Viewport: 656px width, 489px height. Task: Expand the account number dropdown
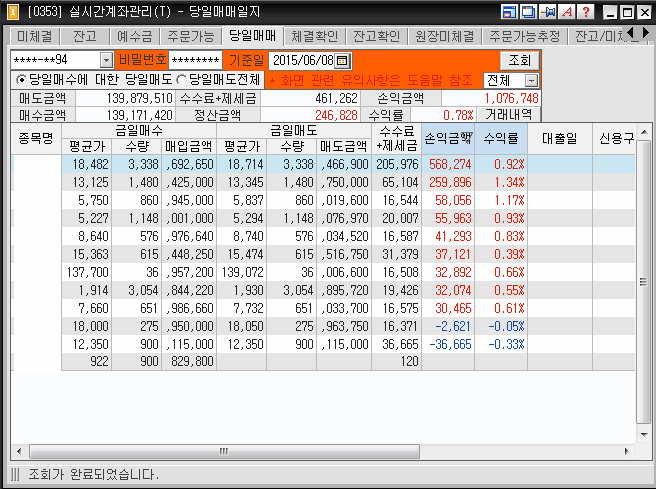tap(106, 60)
